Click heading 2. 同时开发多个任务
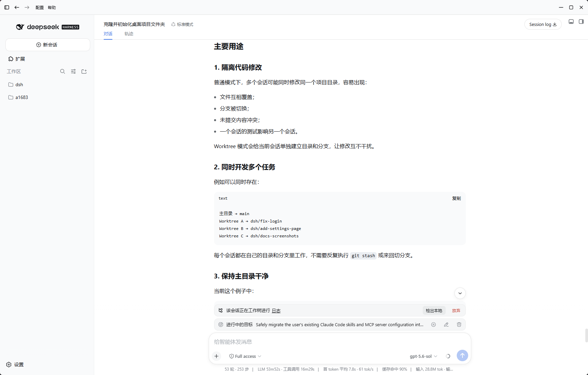The height and width of the screenshot is (375, 588). (x=245, y=167)
